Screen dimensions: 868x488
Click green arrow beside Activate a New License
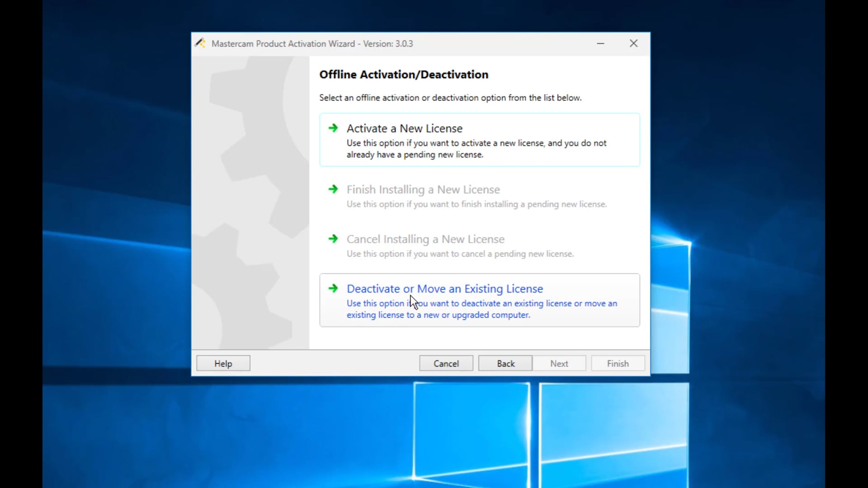click(333, 128)
